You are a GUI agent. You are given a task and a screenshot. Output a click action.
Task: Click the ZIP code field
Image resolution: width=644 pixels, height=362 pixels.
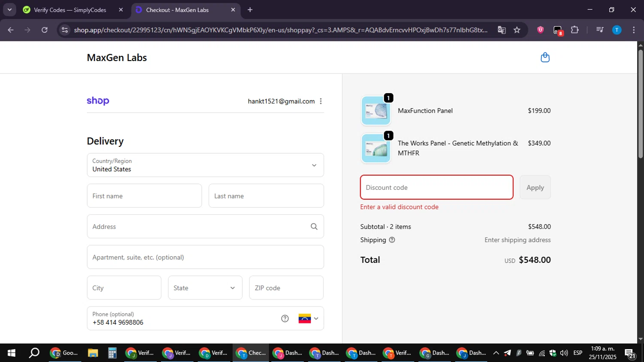pyautogui.click(x=286, y=288)
